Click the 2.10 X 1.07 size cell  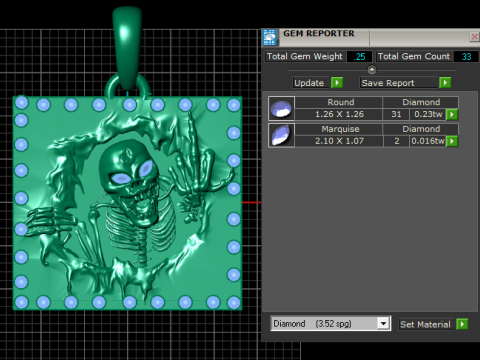coord(339,141)
